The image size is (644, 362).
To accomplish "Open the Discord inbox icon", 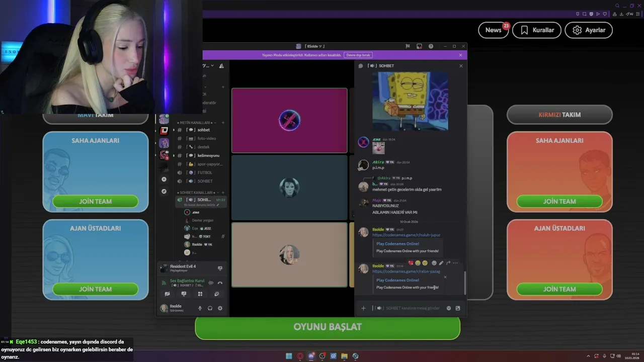I will click(x=419, y=46).
